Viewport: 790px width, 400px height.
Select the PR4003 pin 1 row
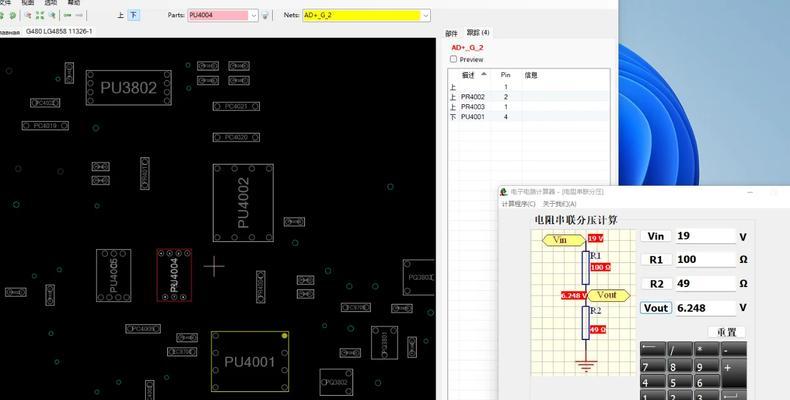pos(529,107)
